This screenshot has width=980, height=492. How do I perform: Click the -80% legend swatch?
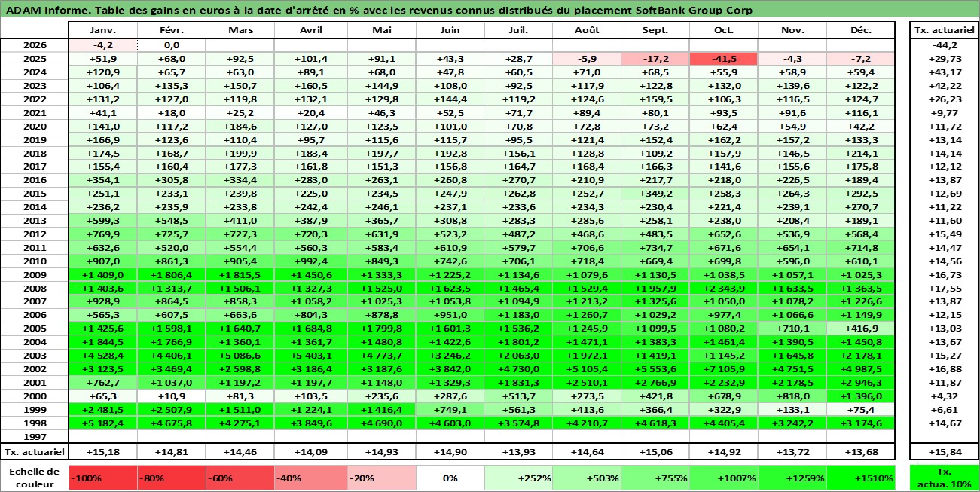click(x=171, y=478)
